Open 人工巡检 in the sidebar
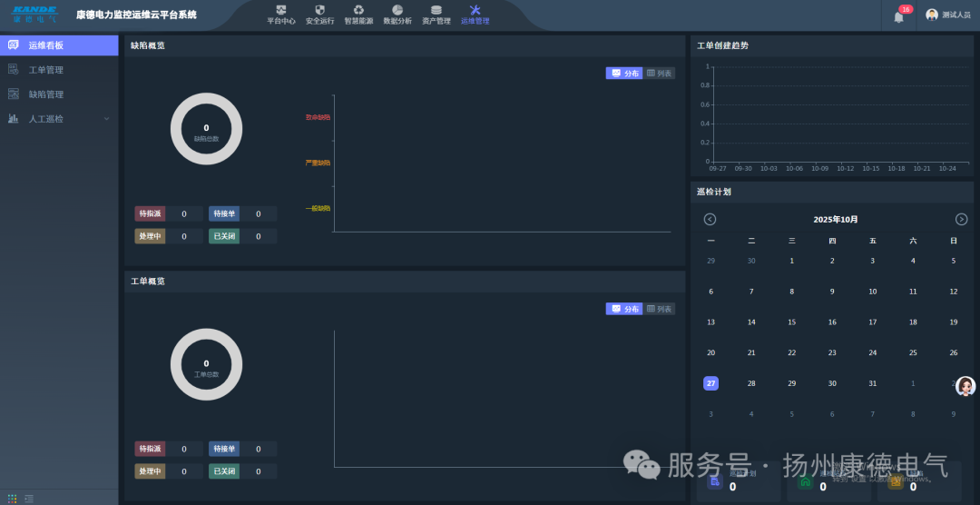Image resolution: width=980 pixels, height=505 pixels. pyautogui.click(x=59, y=118)
